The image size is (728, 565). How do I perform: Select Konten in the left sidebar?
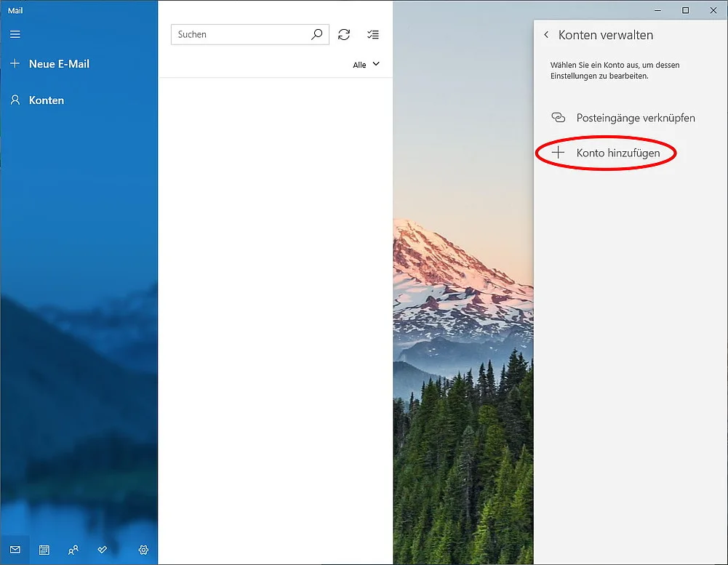46,100
